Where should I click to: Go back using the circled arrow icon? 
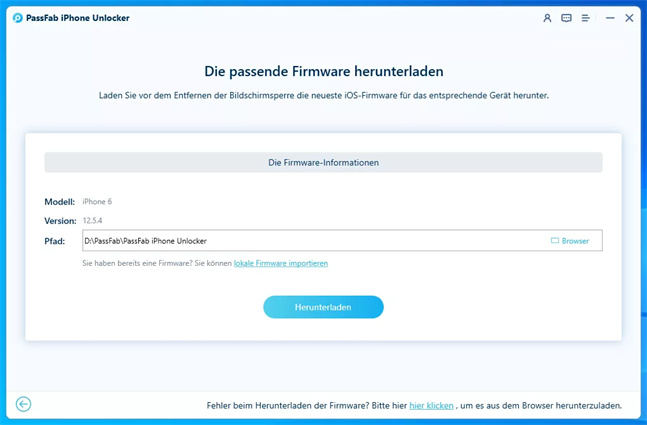click(24, 404)
